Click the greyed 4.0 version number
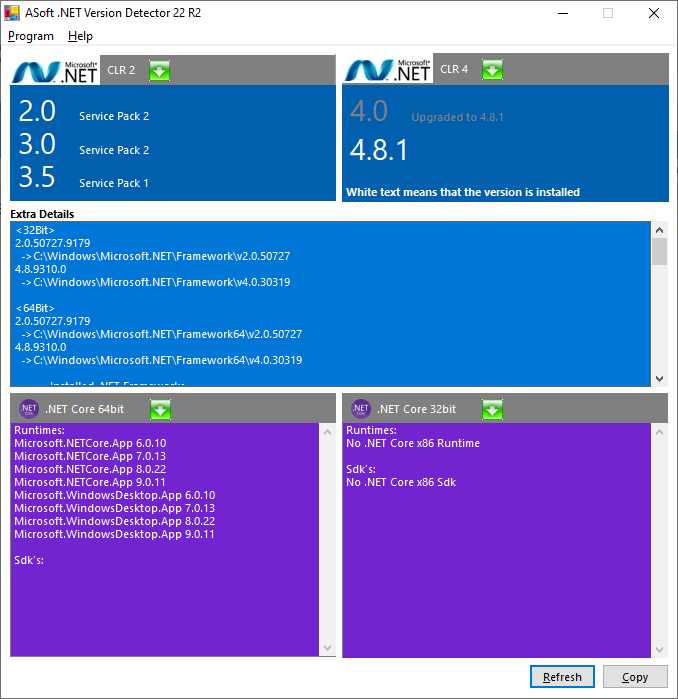The width and height of the screenshot is (678, 699). coord(369,111)
